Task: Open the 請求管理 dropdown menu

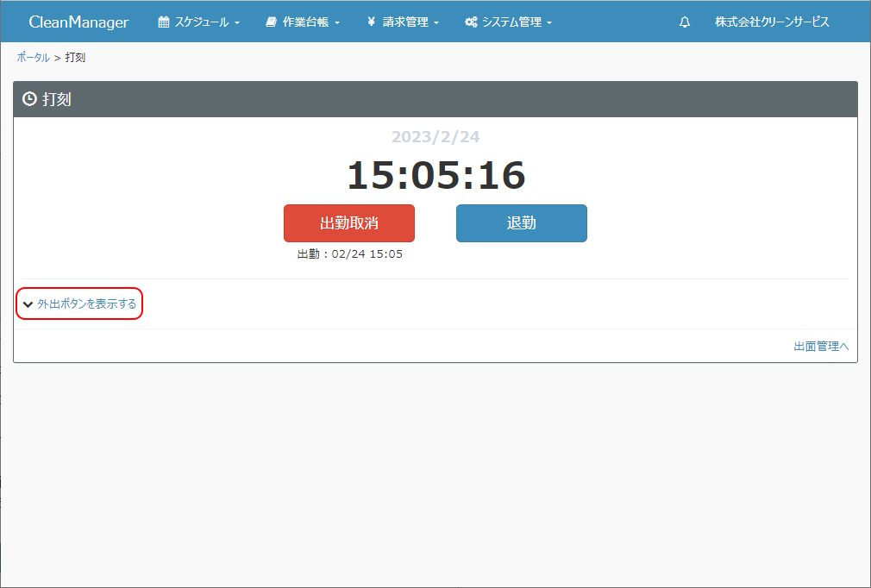Action: [x=404, y=22]
